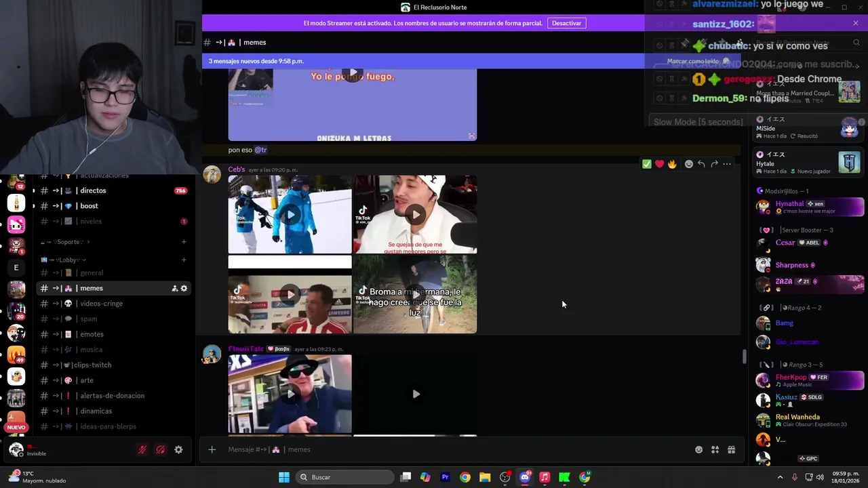This screenshot has height=488, width=868.
Task: Click Desactivar to disable Streamer mode
Action: tap(566, 23)
